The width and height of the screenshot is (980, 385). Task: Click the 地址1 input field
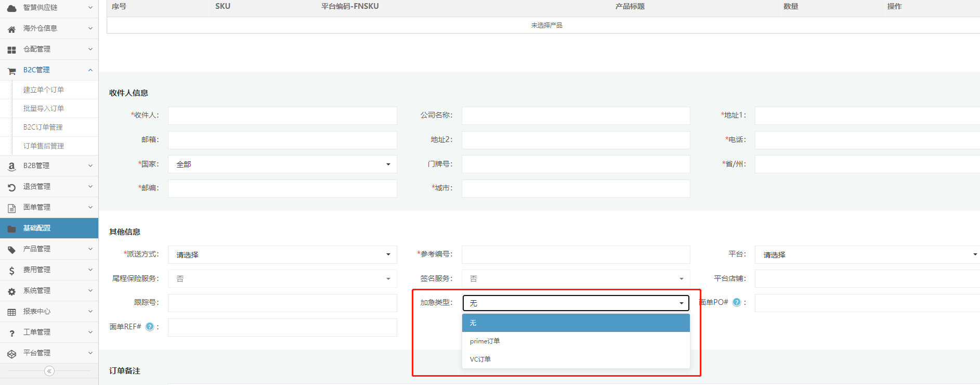point(867,115)
